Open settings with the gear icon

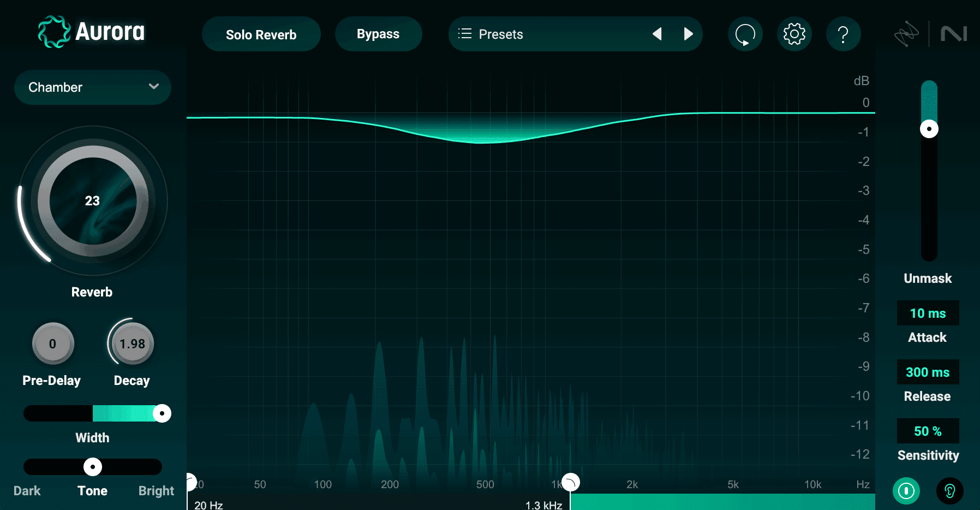(x=794, y=34)
